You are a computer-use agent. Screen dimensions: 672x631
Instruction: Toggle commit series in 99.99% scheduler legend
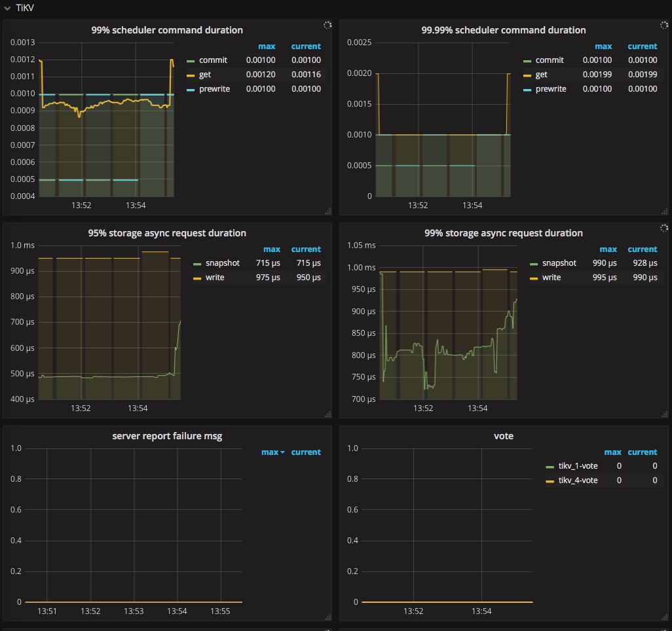550,60
